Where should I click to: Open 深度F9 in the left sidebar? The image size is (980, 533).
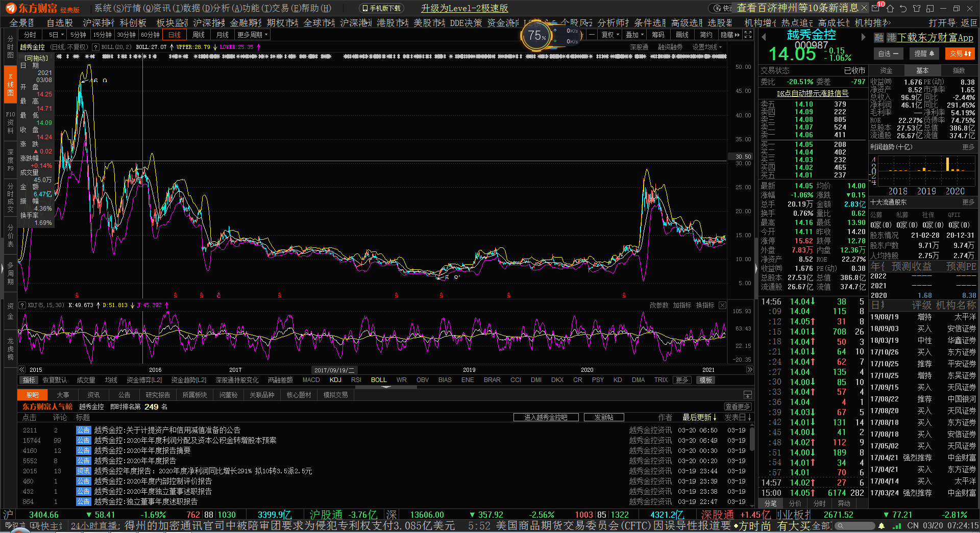click(x=10, y=160)
